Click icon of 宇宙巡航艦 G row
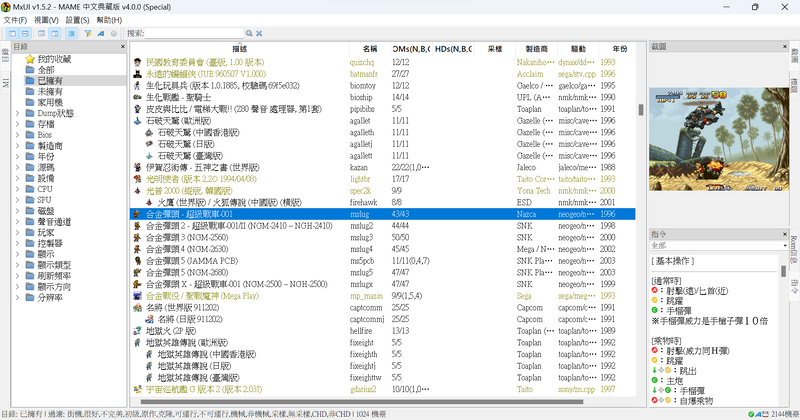The image size is (800, 420). pyautogui.click(x=137, y=389)
